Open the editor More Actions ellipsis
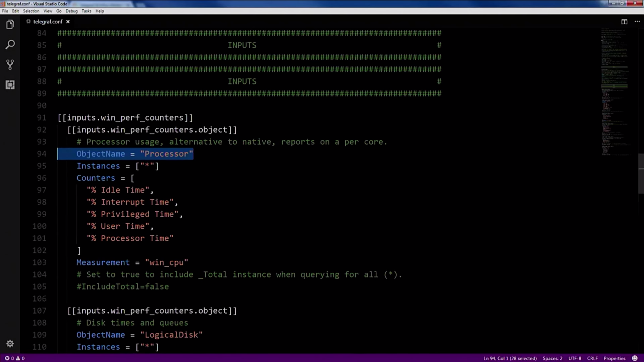Image resolution: width=644 pixels, height=362 pixels. [x=637, y=21]
